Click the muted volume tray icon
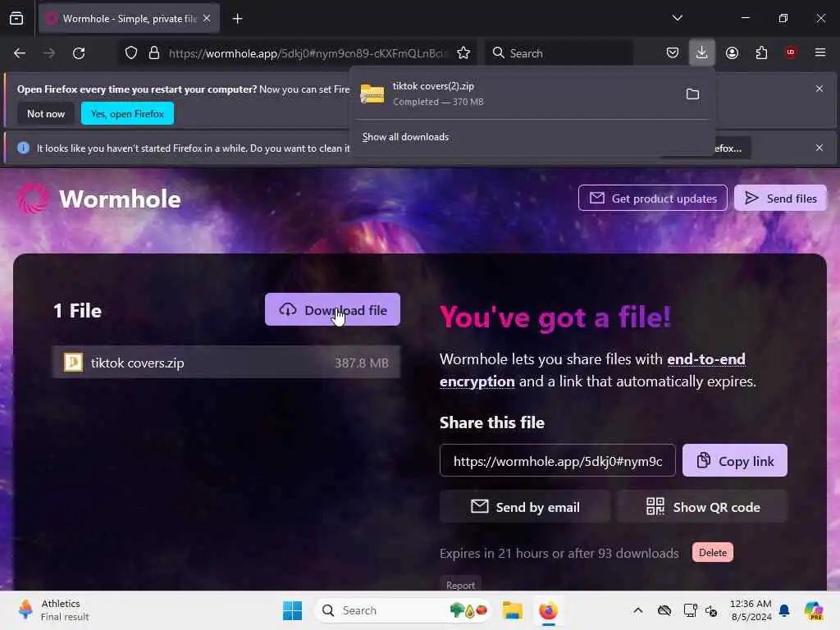The width and height of the screenshot is (840, 630). pyautogui.click(x=711, y=610)
